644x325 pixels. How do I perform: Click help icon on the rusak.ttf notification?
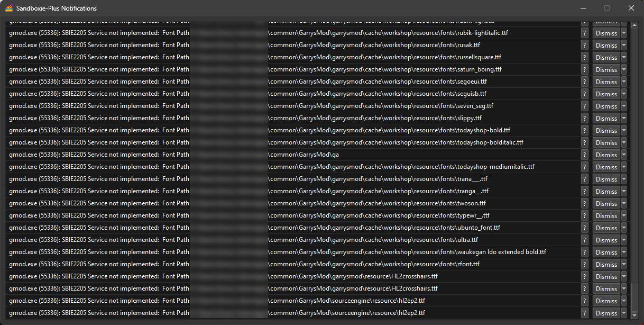click(584, 45)
